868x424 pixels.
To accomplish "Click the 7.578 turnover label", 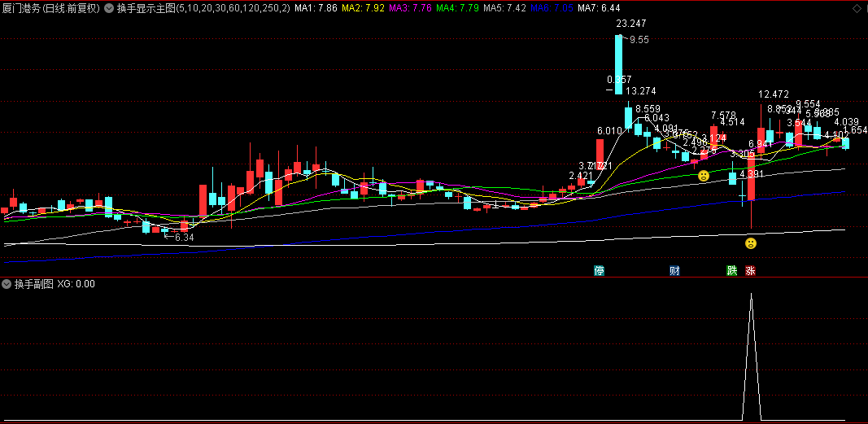I will pos(723,115).
